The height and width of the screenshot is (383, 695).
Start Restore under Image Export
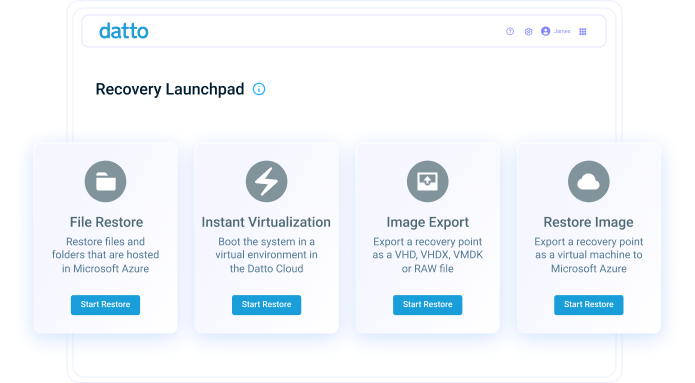[x=428, y=305]
